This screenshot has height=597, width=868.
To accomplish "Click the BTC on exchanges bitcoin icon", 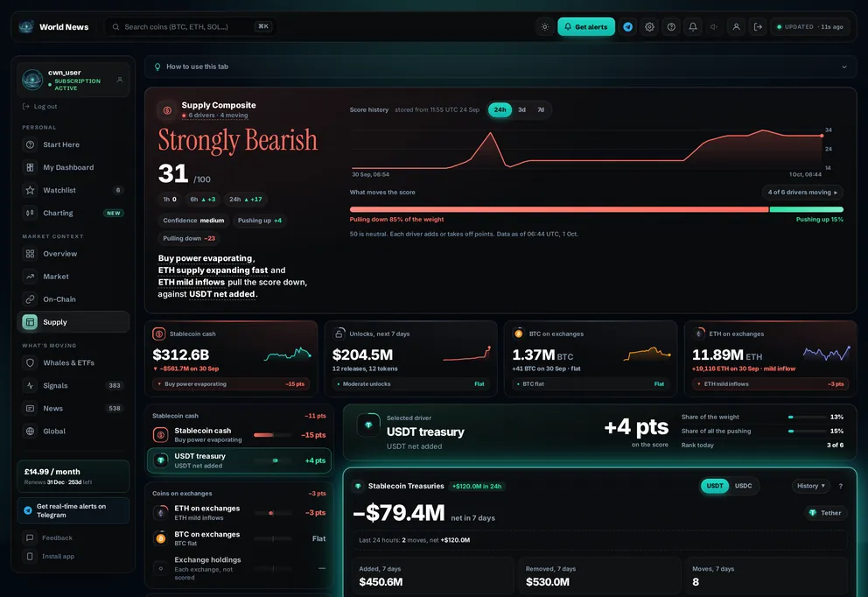I will [519, 334].
